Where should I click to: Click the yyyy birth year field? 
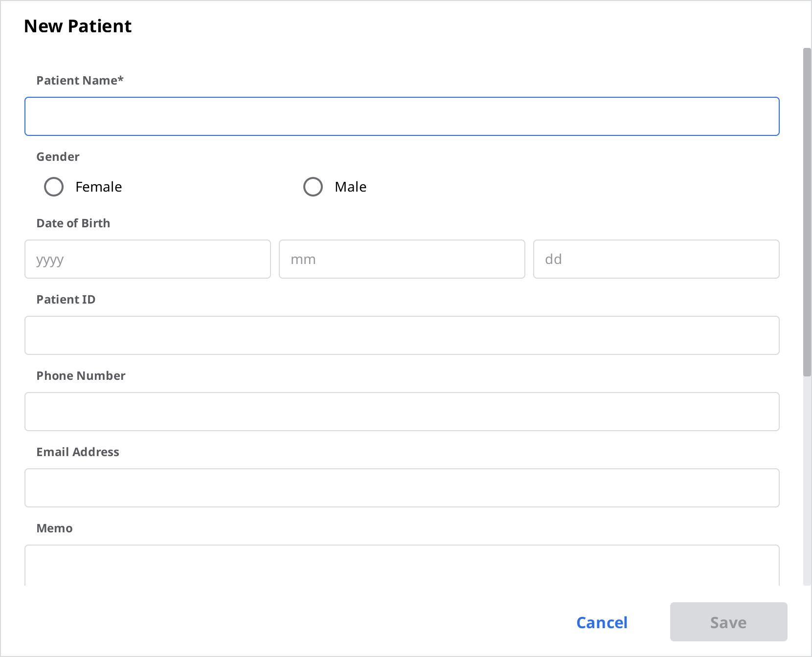pos(147,259)
